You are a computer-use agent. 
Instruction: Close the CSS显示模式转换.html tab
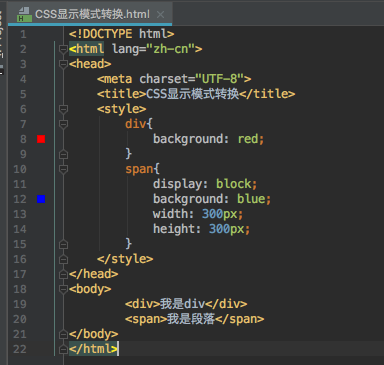160,14
